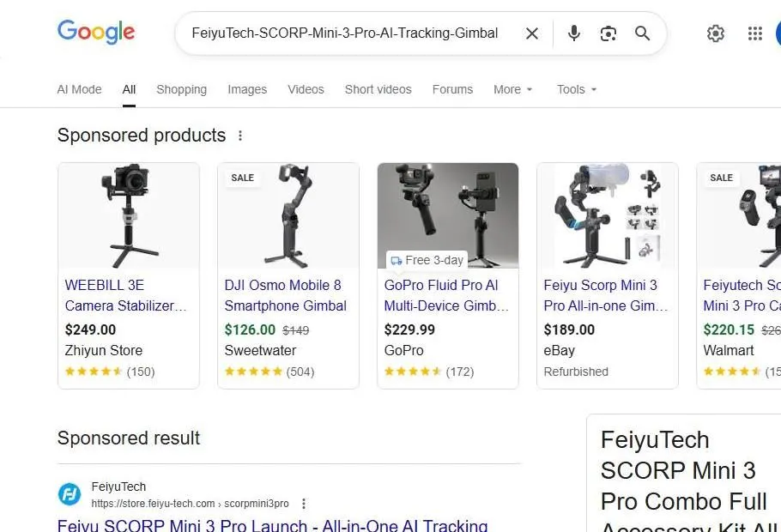This screenshot has width=781, height=532.
Task: Switch to the Shopping tab
Action: pos(181,89)
